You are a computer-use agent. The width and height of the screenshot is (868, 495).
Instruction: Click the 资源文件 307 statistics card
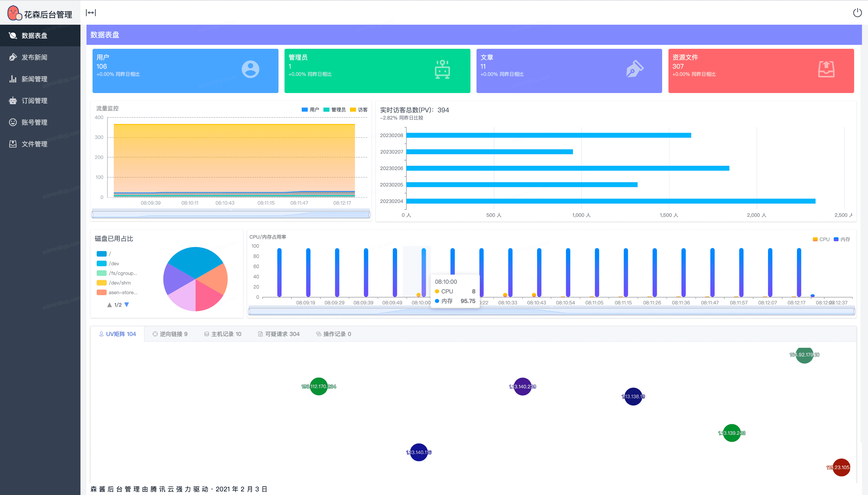click(761, 71)
